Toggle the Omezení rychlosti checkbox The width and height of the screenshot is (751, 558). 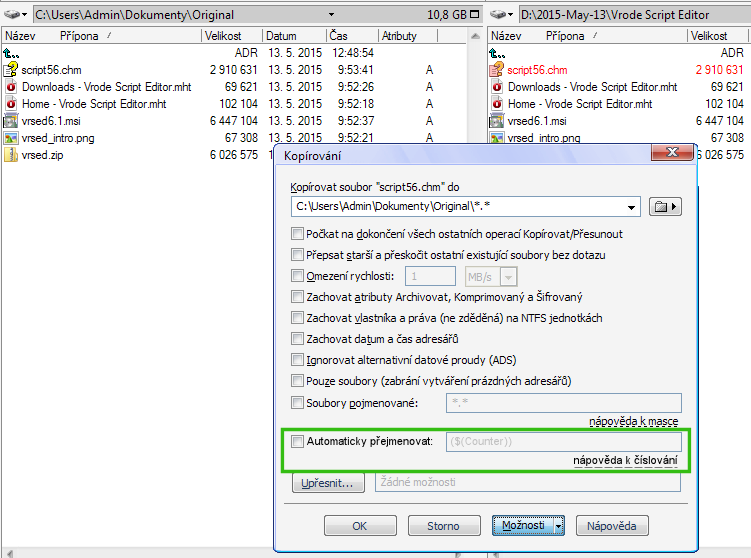click(x=297, y=276)
